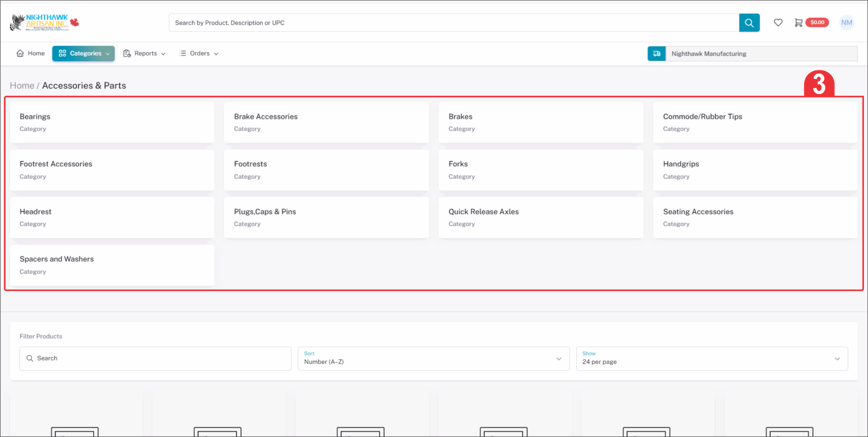
Task: Click the top product search field
Action: pyautogui.click(x=454, y=23)
